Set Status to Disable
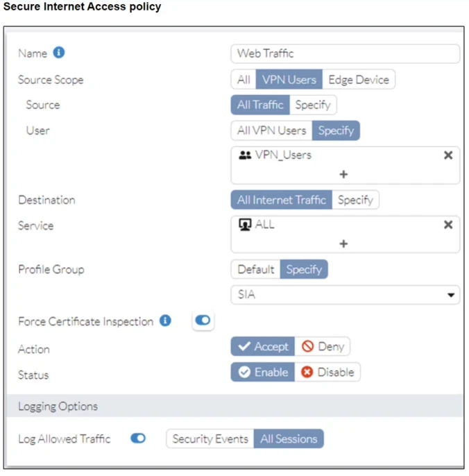Viewport: 469px width, 476px height. 327,372
